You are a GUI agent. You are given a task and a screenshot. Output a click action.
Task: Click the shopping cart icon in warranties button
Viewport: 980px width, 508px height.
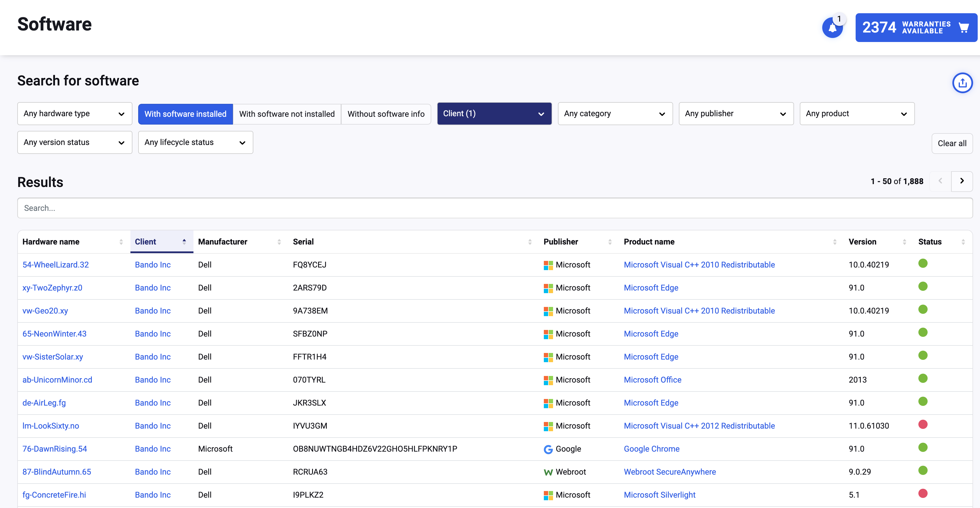tap(964, 27)
